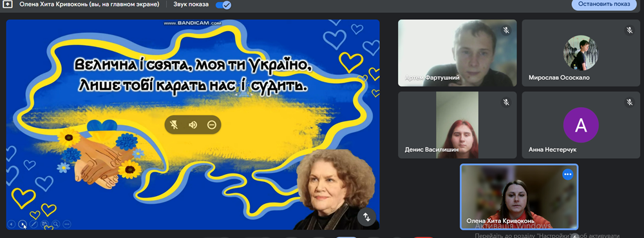Click the name label Анна Нестерчук
Screen dimensions: 644x238
[x=553, y=150]
